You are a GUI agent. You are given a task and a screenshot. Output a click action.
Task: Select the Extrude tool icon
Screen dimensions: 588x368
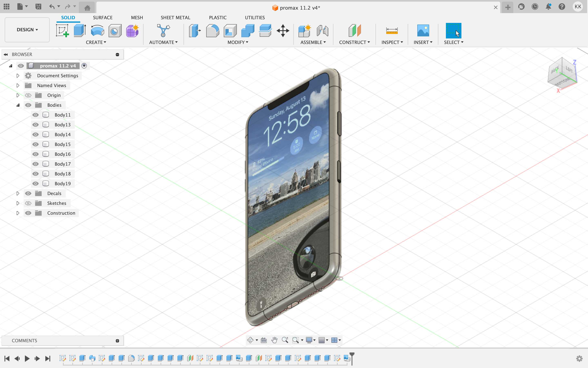pyautogui.click(x=80, y=30)
